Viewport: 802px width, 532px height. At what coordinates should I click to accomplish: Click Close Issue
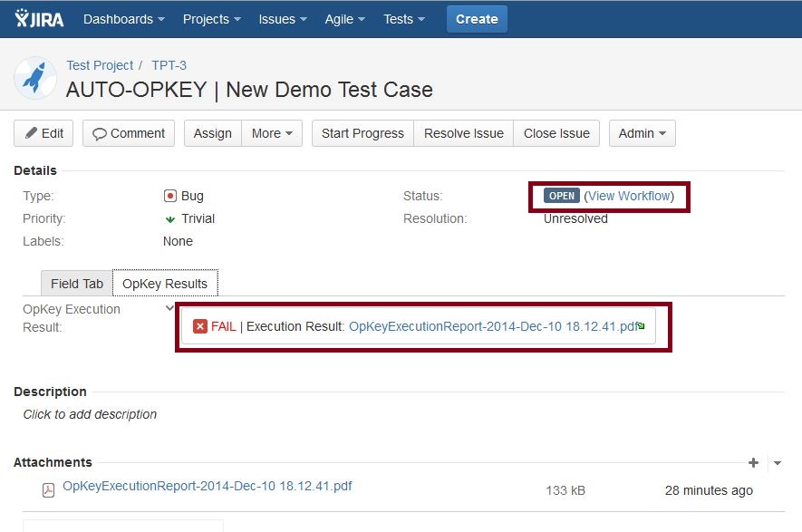(x=556, y=133)
